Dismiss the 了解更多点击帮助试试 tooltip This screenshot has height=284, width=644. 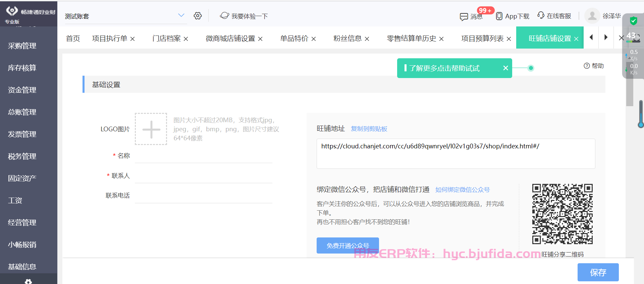(505, 68)
